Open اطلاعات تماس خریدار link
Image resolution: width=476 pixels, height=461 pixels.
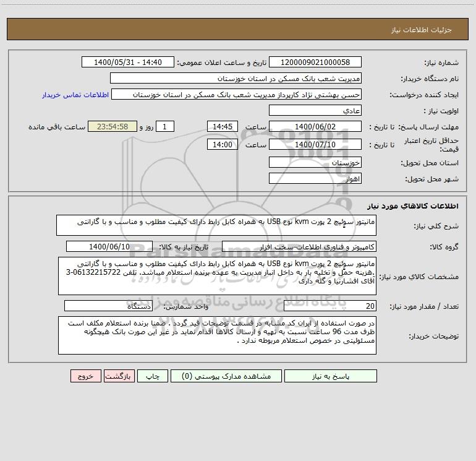pyautogui.click(x=75, y=95)
